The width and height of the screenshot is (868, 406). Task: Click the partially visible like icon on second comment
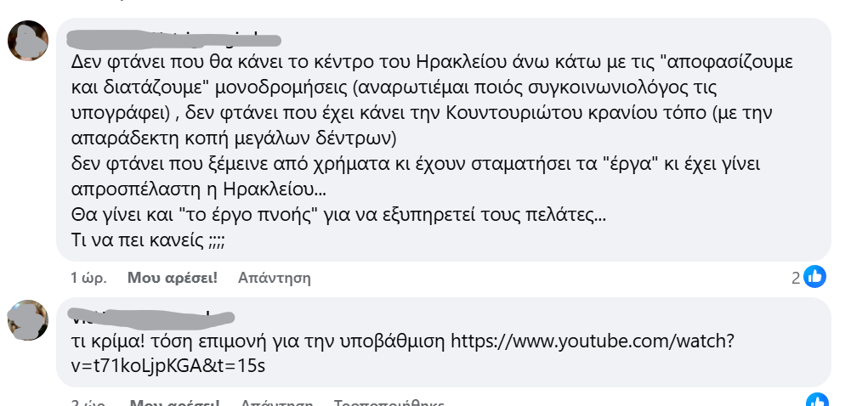pyautogui.click(x=816, y=401)
